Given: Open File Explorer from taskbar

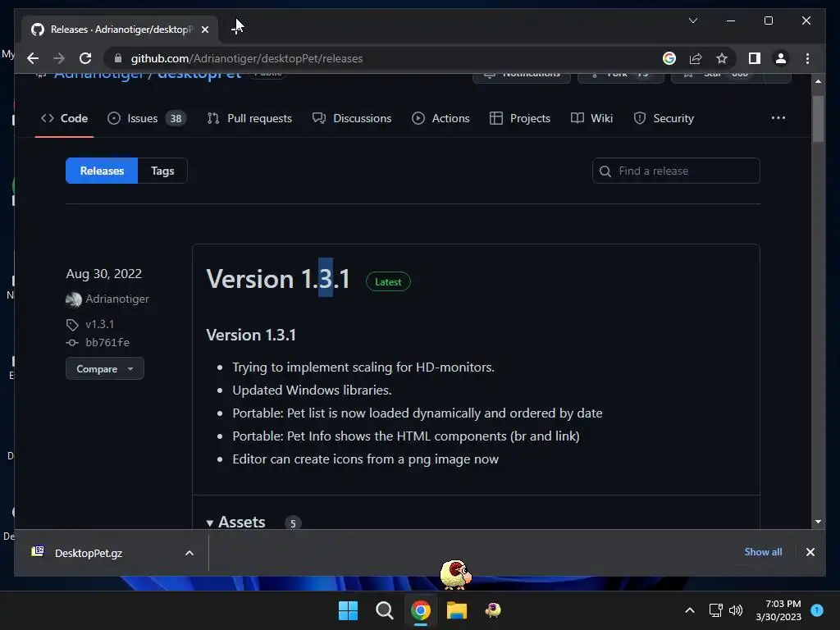Looking at the screenshot, I should (x=456, y=610).
